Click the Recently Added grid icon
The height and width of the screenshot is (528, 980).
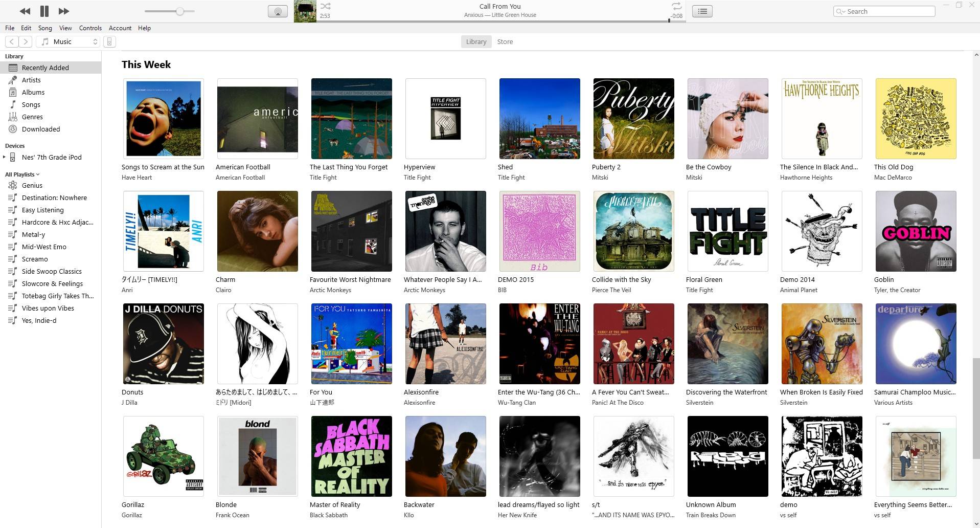[x=13, y=68]
